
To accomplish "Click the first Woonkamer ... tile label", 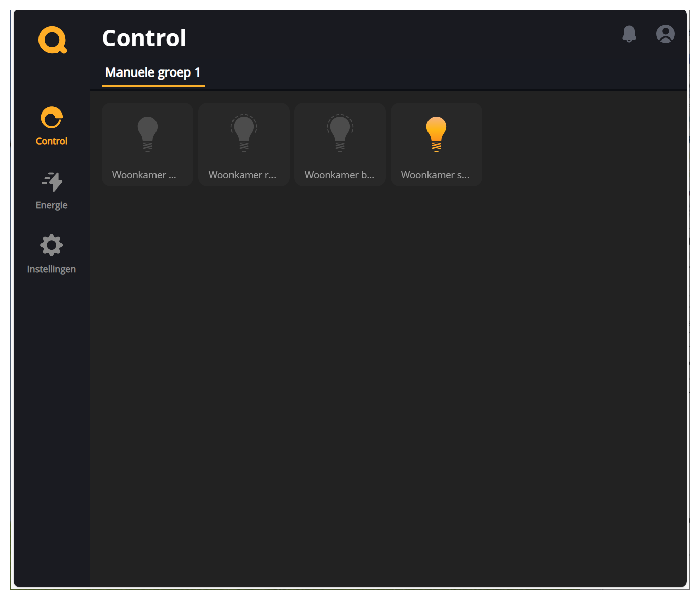I will coord(144,175).
